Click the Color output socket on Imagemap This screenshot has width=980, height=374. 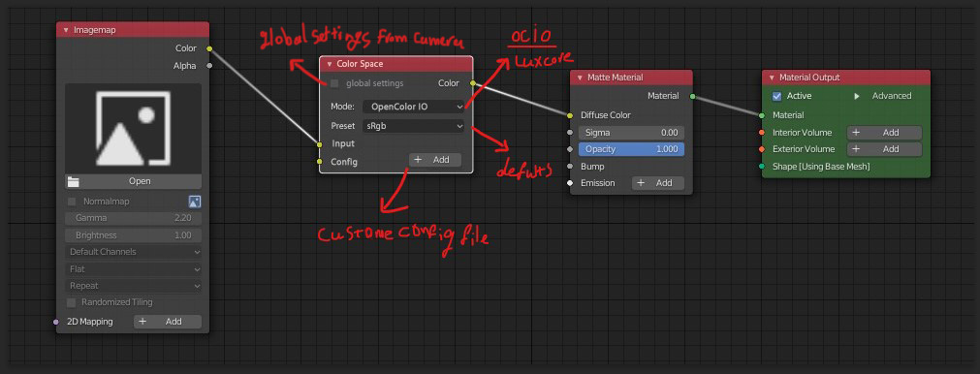209,48
